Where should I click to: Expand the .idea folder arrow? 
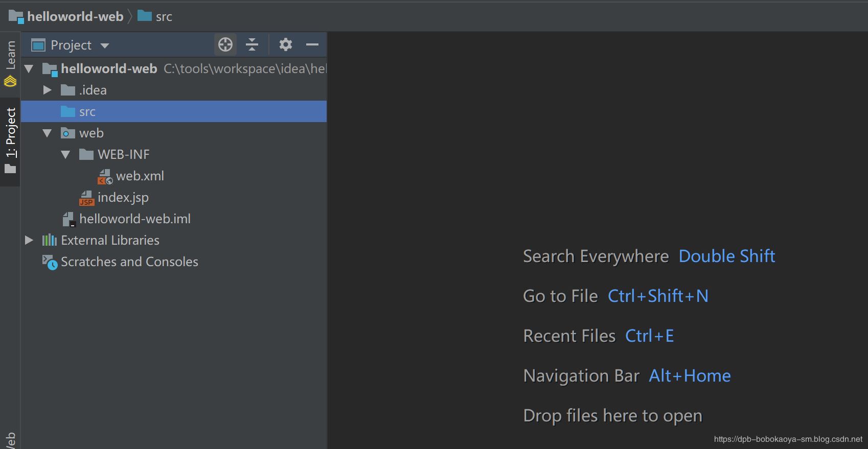coord(48,90)
